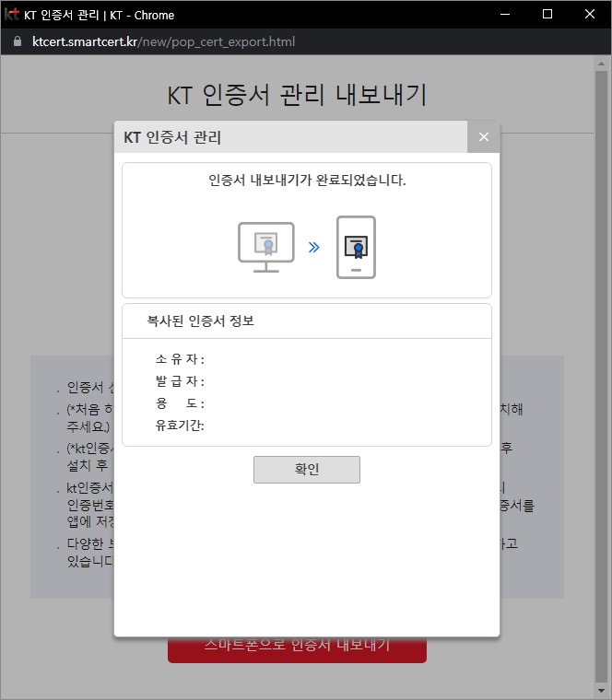Image resolution: width=612 pixels, height=700 pixels.
Task: Click the 확인 button
Action: 306,469
